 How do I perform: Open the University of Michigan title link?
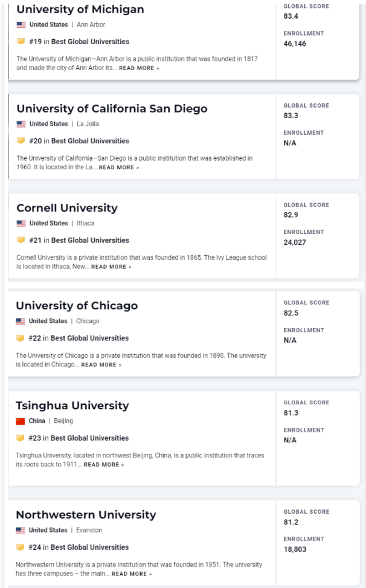coord(80,9)
